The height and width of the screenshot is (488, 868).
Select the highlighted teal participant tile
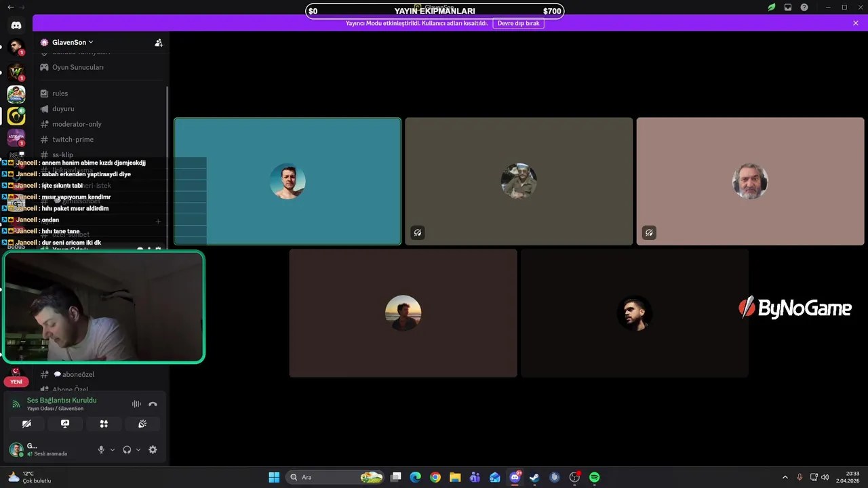288,182
